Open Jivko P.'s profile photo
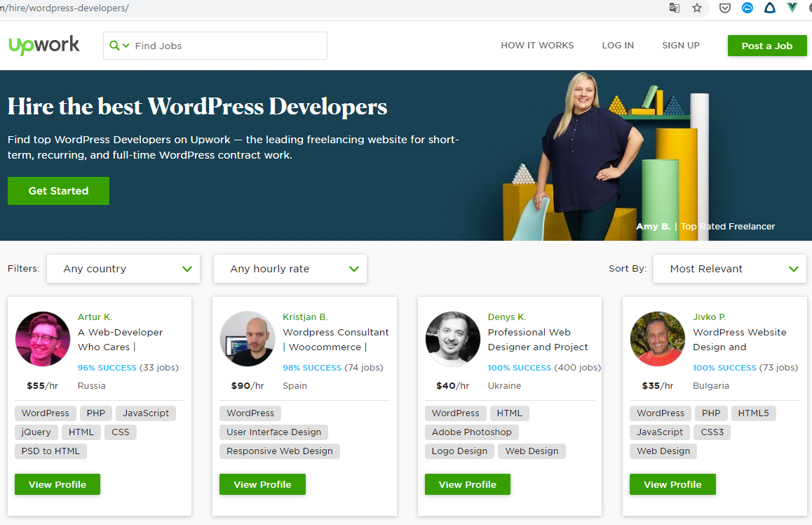 tap(658, 339)
